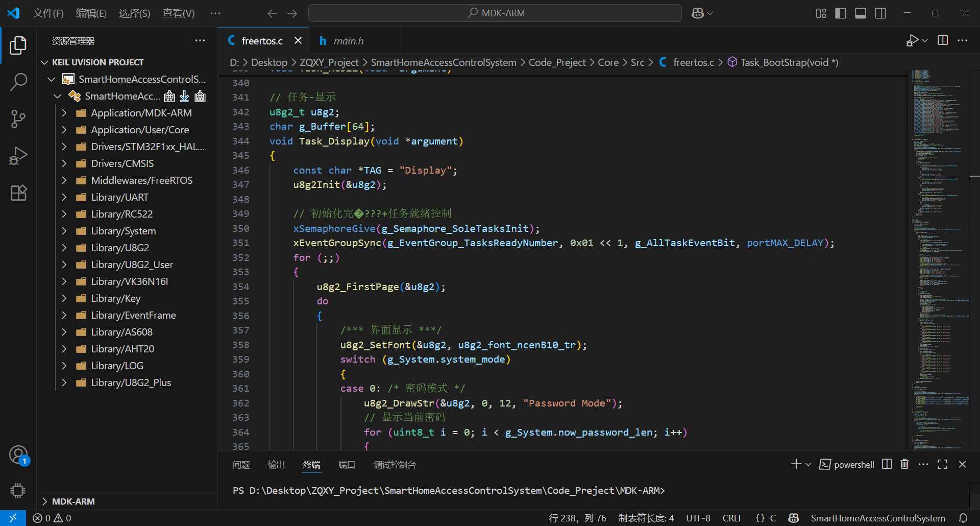980x526 pixels.
Task: Close the freertos.c editor tab
Action: [x=298, y=40]
